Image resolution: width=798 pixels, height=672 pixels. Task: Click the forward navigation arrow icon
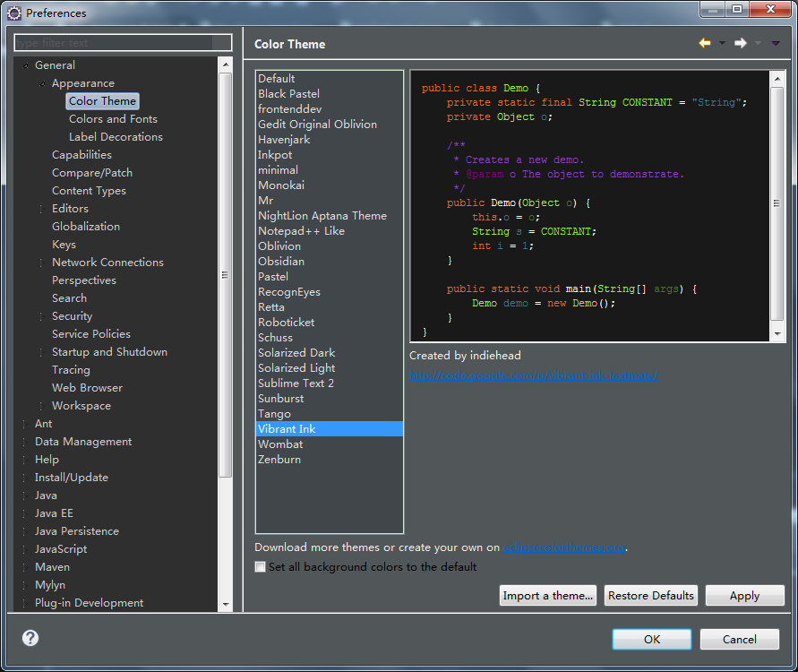[741, 43]
